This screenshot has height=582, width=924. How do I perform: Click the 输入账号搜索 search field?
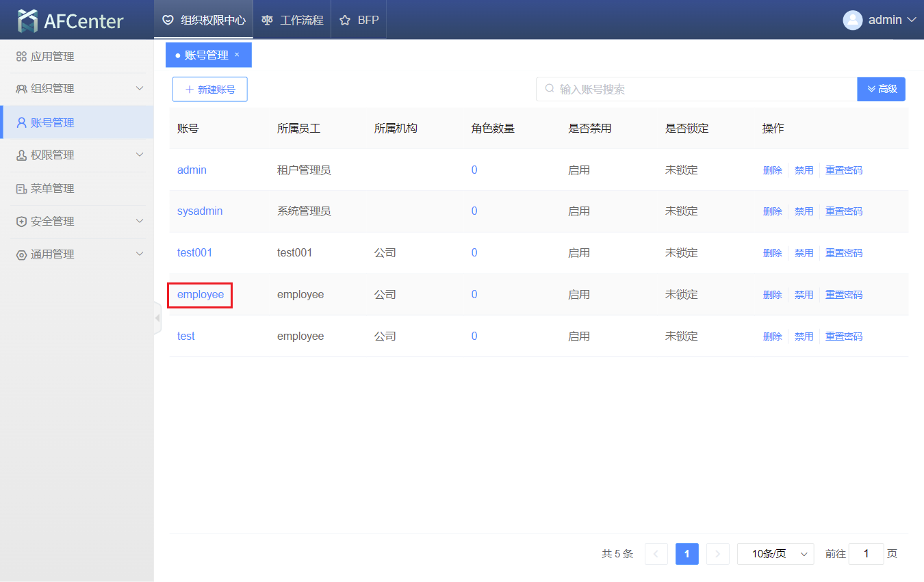[698, 90]
